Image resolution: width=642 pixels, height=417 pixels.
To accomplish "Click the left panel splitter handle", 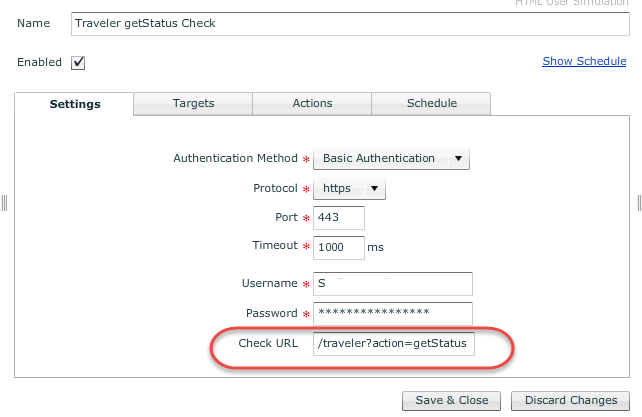I will point(4,203).
